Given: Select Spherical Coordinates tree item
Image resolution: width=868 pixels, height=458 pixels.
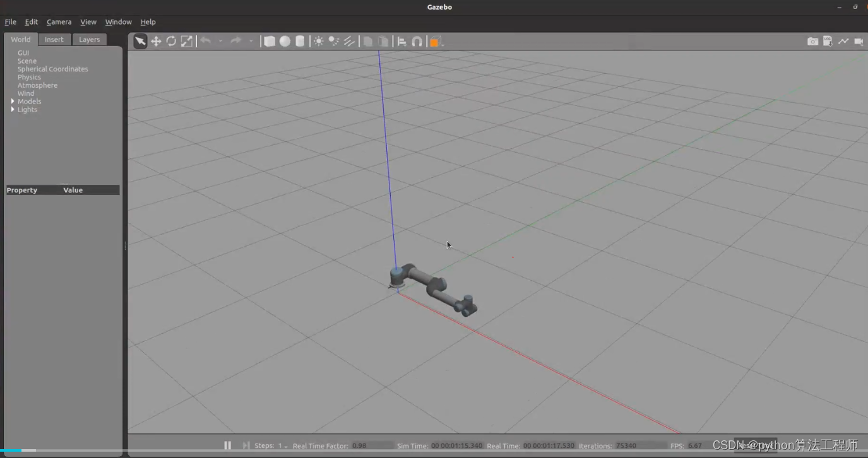Looking at the screenshot, I should (x=53, y=69).
